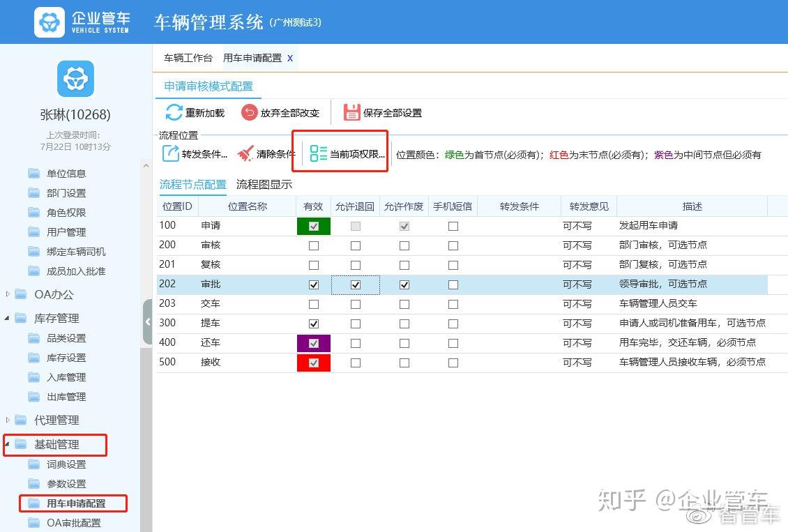The image size is (788, 532).
Task: Click the 库存设置 folder icon
Action: point(34,358)
